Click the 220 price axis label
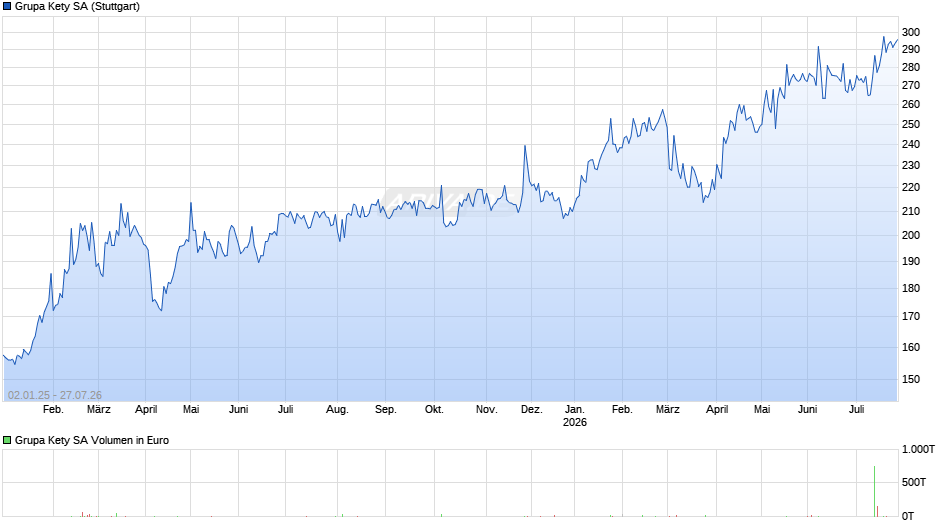Viewport: 940px width, 526px height. click(x=911, y=188)
